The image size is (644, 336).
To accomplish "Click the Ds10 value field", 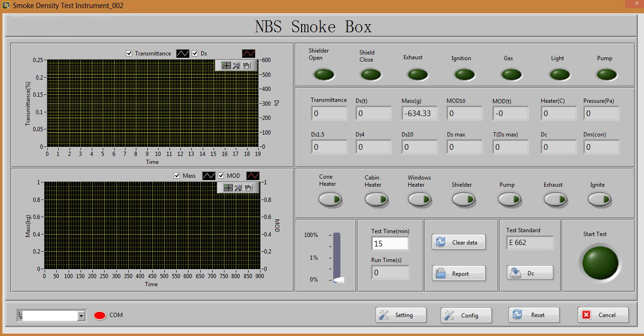I will click(x=419, y=147).
